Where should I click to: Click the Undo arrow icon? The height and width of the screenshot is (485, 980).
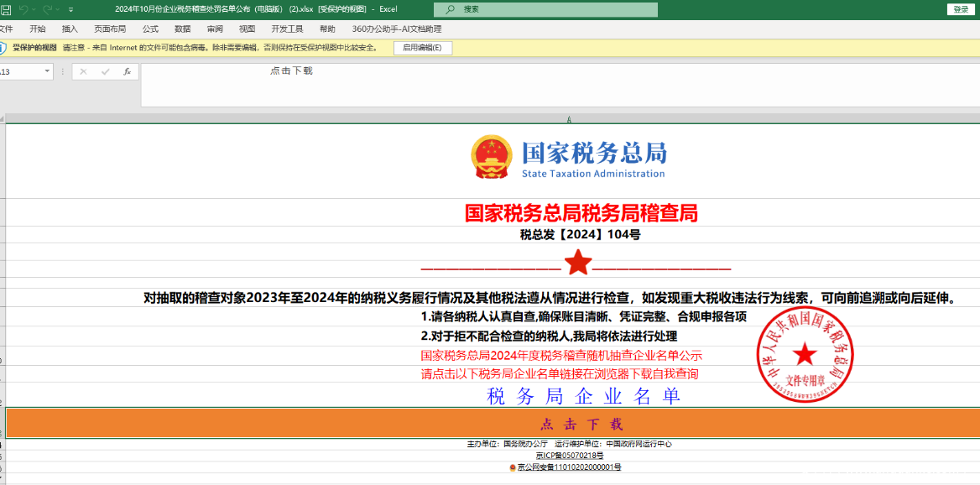pos(23,9)
